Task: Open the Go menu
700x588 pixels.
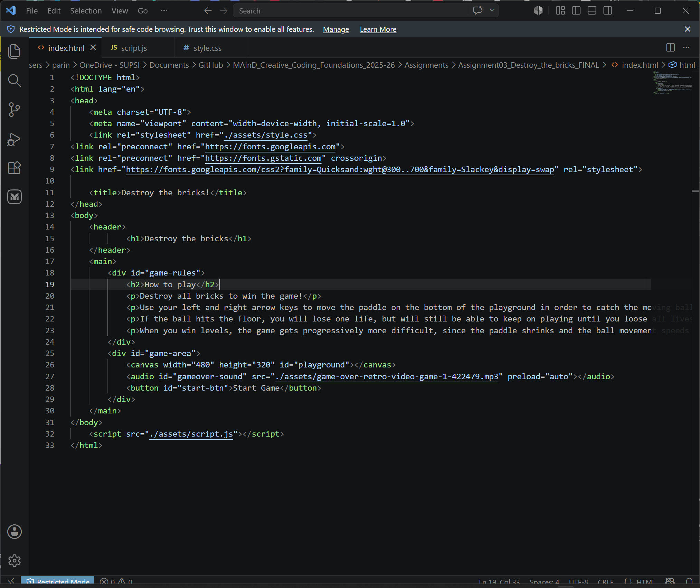Action: click(143, 11)
